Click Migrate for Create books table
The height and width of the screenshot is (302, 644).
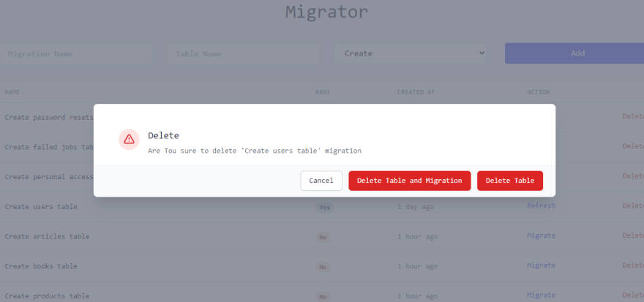[541, 265]
